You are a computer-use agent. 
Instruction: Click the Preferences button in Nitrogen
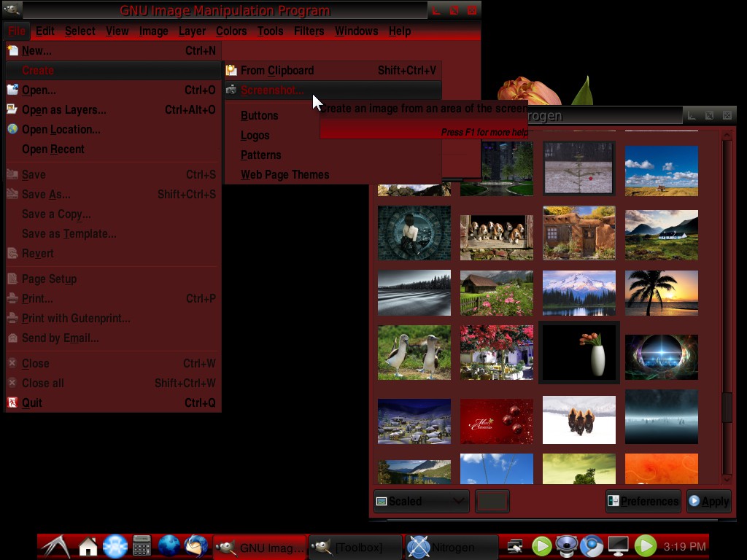(x=643, y=501)
